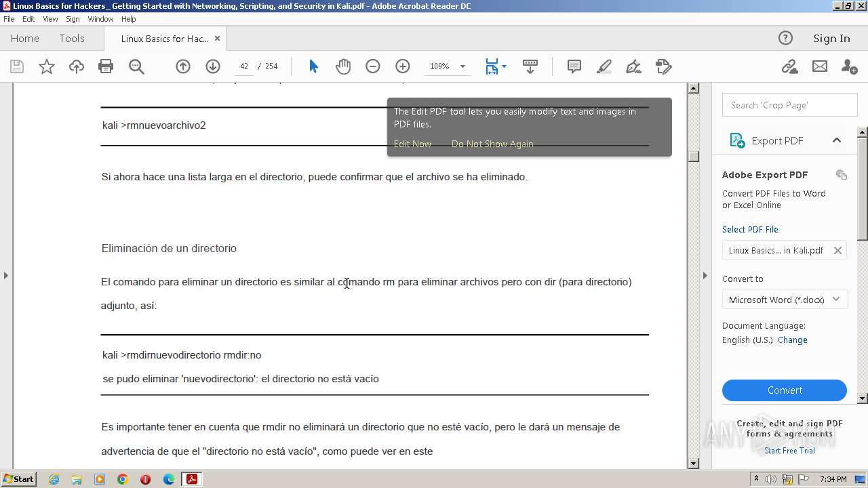
Task: Click Do Not Show Again
Action: click(492, 144)
